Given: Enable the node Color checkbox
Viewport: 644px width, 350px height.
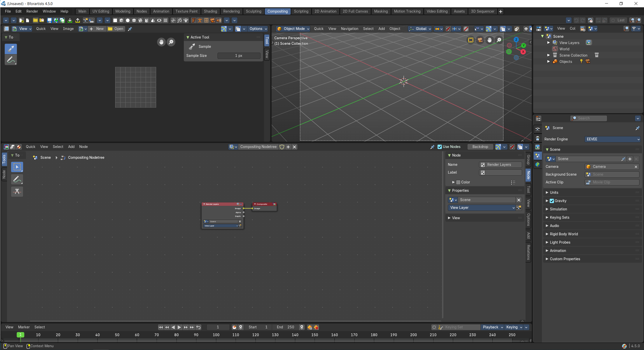Looking at the screenshot, I should point(458,182).
